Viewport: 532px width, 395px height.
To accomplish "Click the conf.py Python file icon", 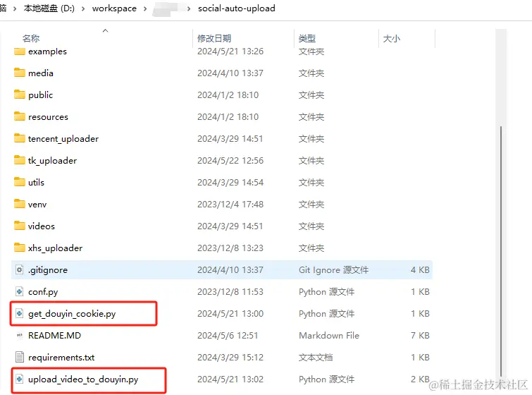I will pyautogui.click(x=19, y=291).
